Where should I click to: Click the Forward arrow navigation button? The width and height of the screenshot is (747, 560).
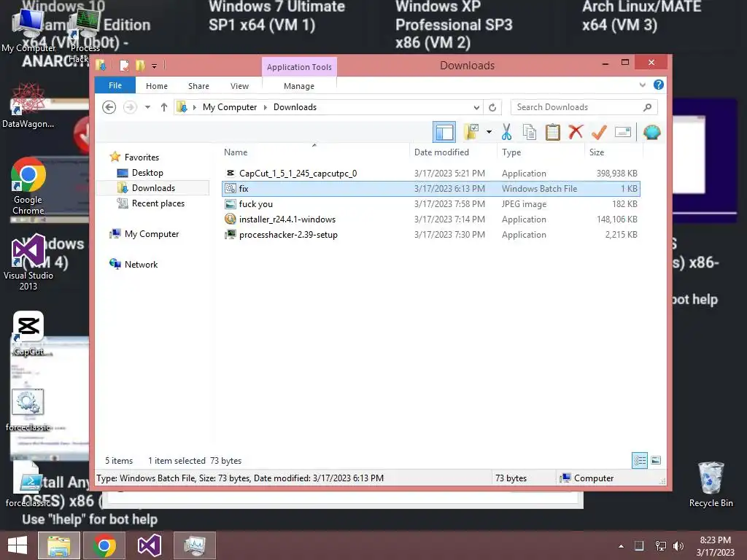[130, 107]
